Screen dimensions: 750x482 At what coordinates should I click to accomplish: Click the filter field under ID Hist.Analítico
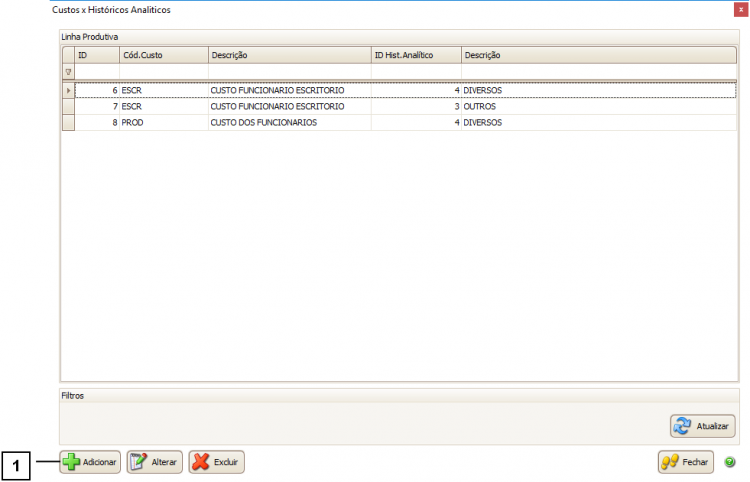coord(415,72)
